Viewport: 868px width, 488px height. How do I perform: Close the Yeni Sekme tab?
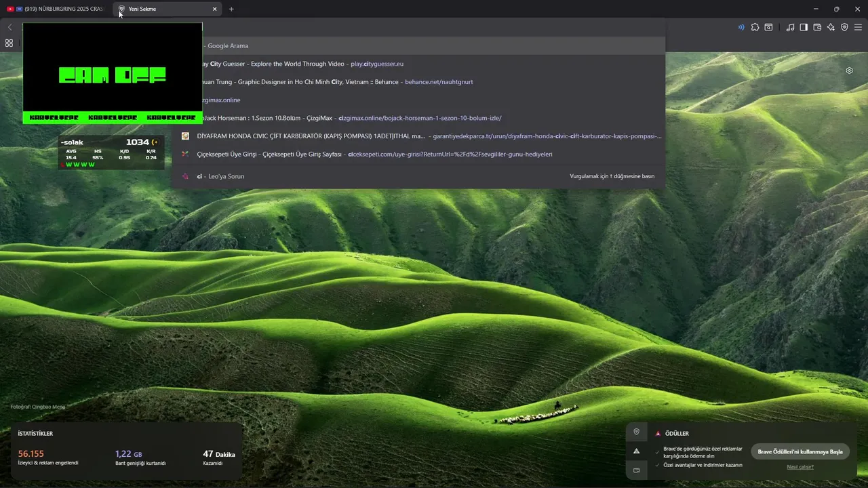pyautogui.click(x=215, y=9)
